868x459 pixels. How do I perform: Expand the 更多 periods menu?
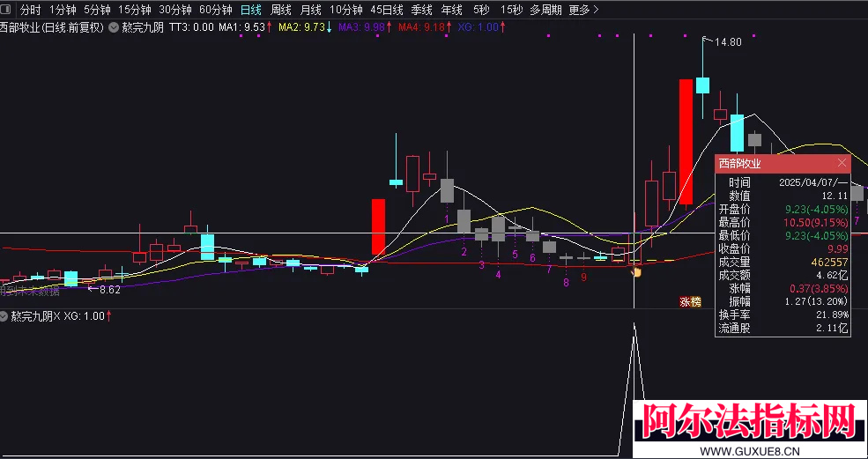(x=583, y=10)
